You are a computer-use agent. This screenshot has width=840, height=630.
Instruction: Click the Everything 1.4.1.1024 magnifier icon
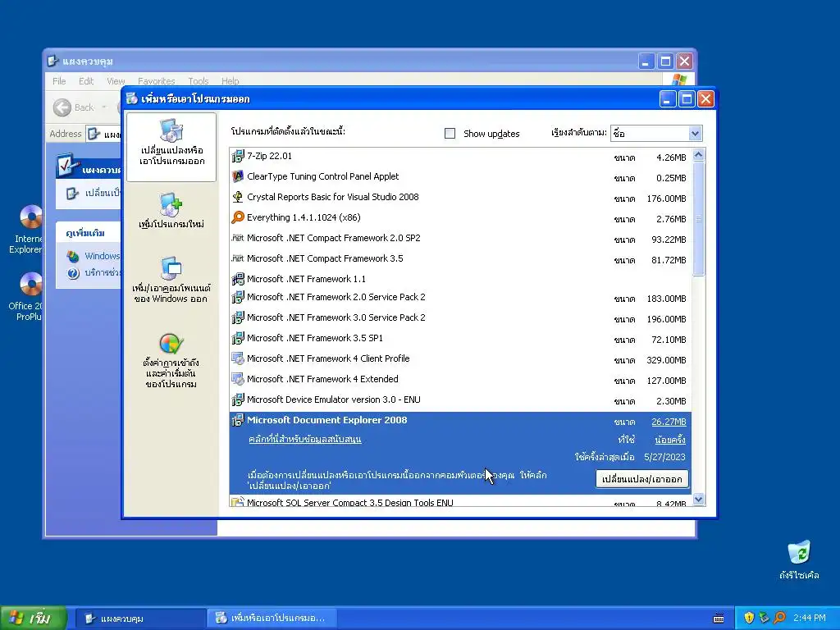coord(238,217)
